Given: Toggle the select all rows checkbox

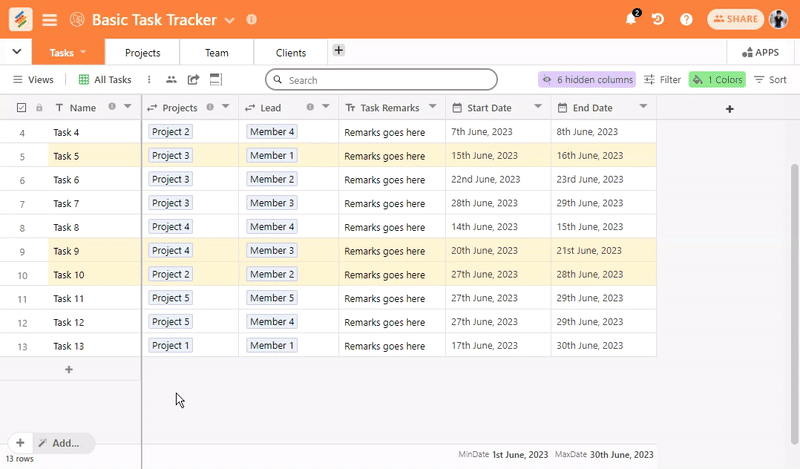Looking at the screenshot, I should [x=21, y=108].
